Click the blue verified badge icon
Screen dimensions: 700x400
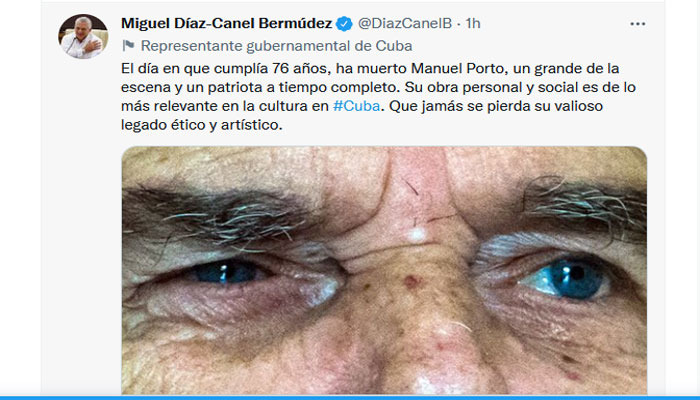pyautogui.click(x=344, y=24)
